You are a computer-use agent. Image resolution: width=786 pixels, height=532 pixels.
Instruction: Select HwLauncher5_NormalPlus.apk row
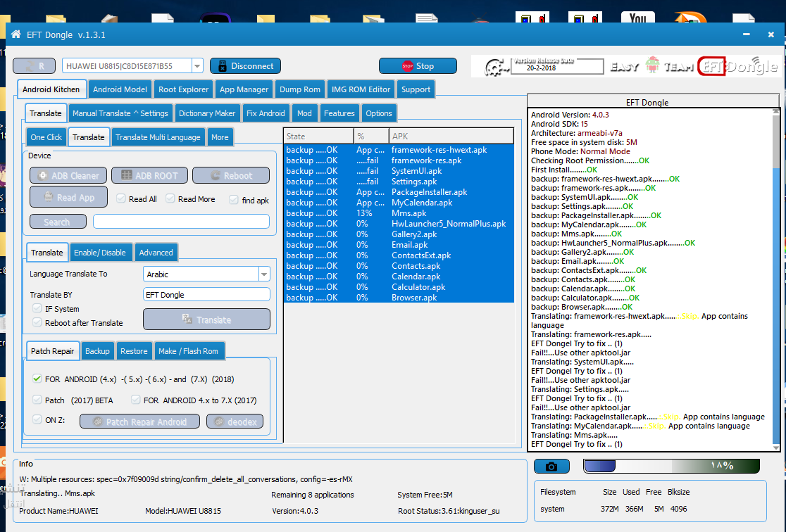click(x=399, y=223)
